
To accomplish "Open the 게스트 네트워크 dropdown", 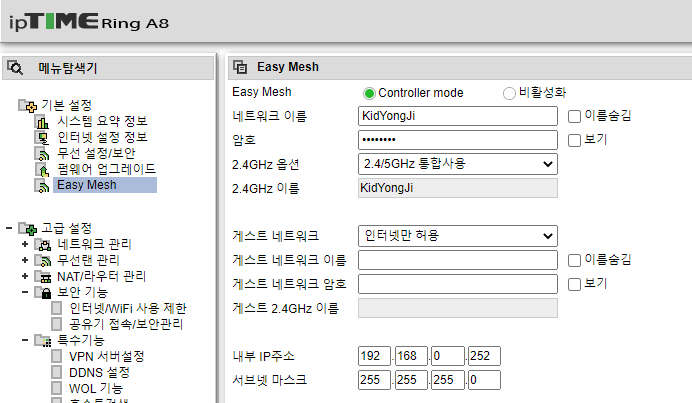I will [x=458, y=236].
